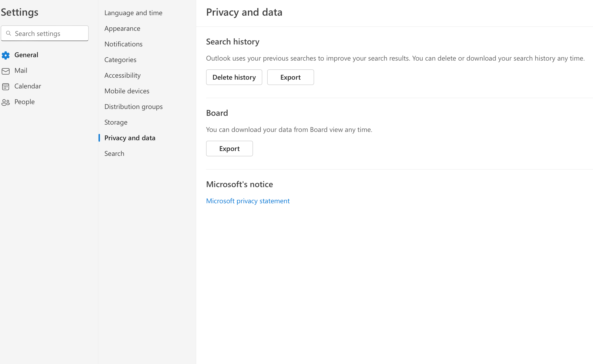Select the General settings gear icon
593x364 pixels.
coord(6,55)
